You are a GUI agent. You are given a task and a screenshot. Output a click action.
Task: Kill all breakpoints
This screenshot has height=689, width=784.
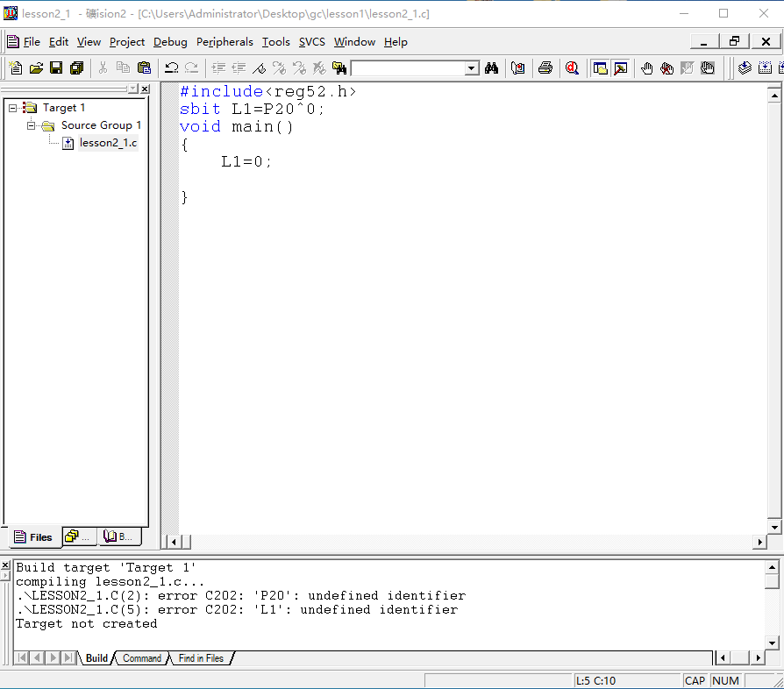click(667, 68)
